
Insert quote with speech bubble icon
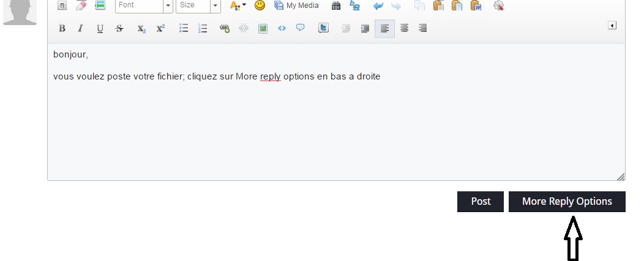pyautogui.click(x=301, y=28)
